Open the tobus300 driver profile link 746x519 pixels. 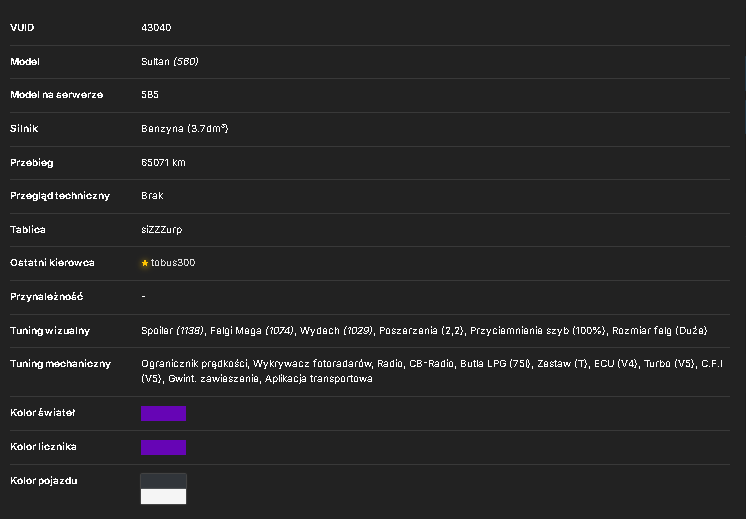tap(173, 263)
